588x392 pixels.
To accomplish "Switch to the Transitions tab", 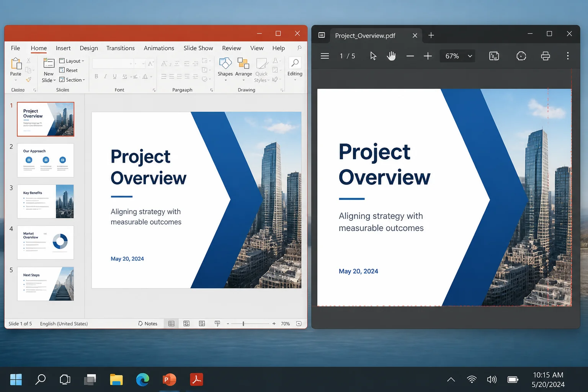I will click(121, 48).
